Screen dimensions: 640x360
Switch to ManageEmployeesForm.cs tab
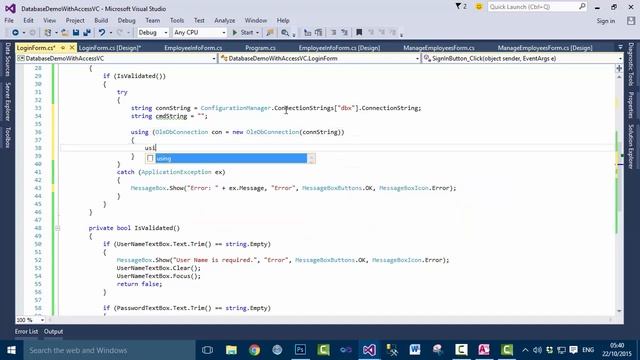tap(439, 48)
